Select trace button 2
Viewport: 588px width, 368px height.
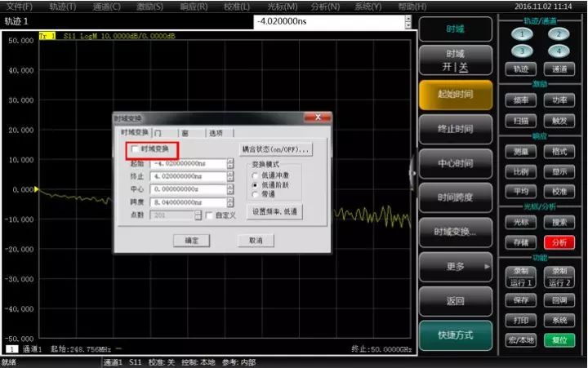pos(559,34)
